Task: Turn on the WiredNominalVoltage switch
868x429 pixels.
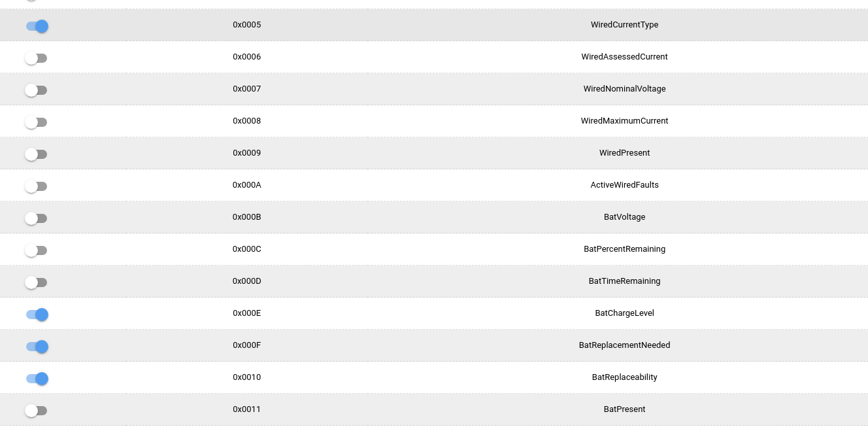Action: coord(36,90)
